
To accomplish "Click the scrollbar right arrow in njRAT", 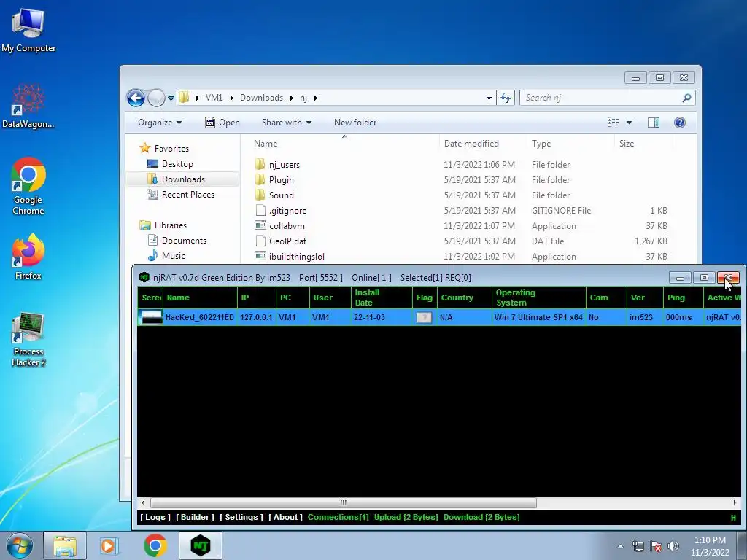I will click(735, 502).
